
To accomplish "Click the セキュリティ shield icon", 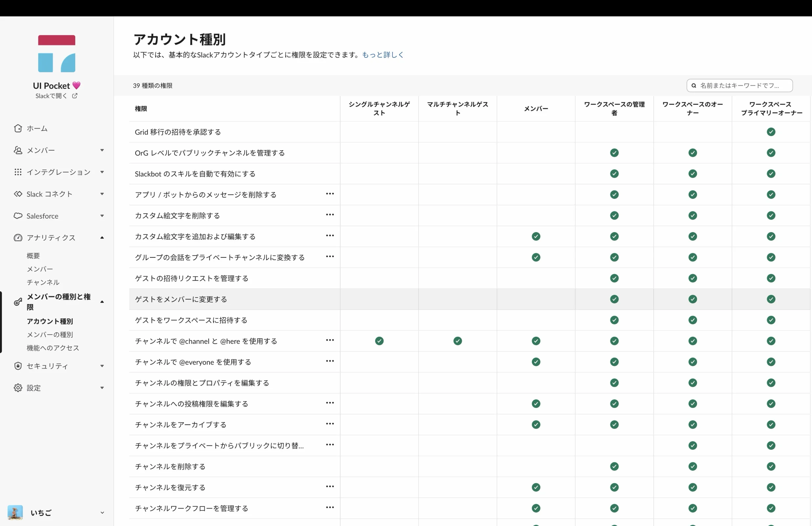I will (x=18, y=366).
